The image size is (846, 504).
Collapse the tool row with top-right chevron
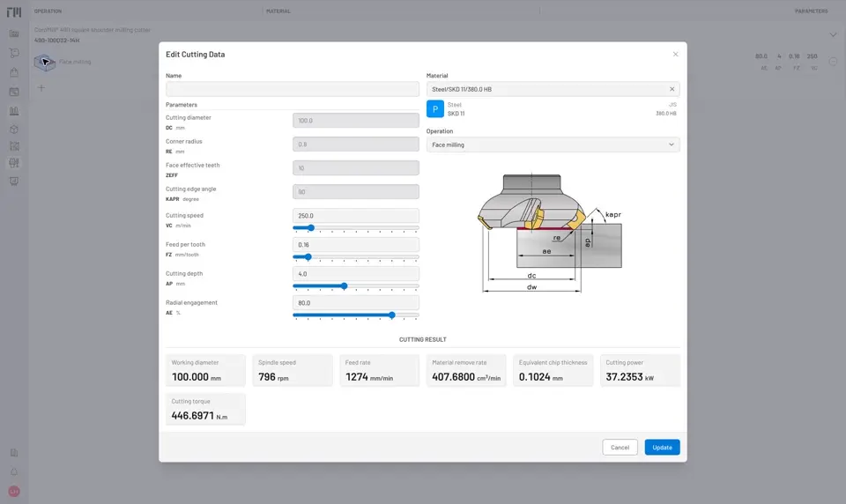pos(833,34)
